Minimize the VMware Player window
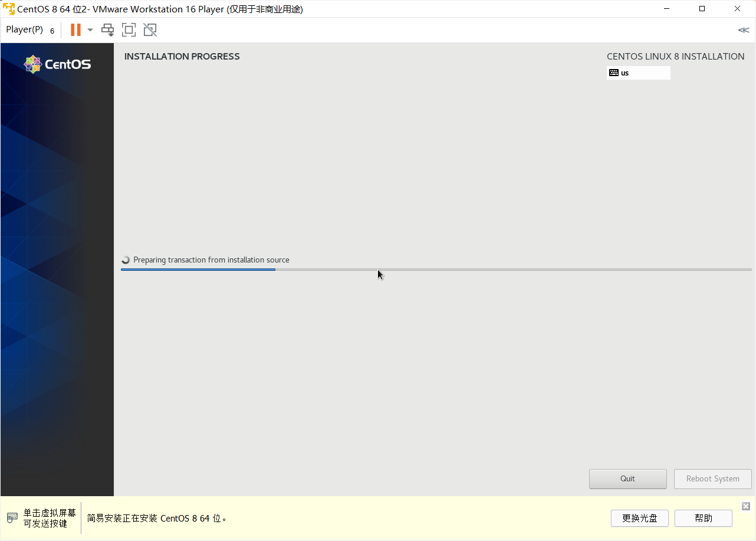Screen dimensions: 756x541 click(667, 9)
